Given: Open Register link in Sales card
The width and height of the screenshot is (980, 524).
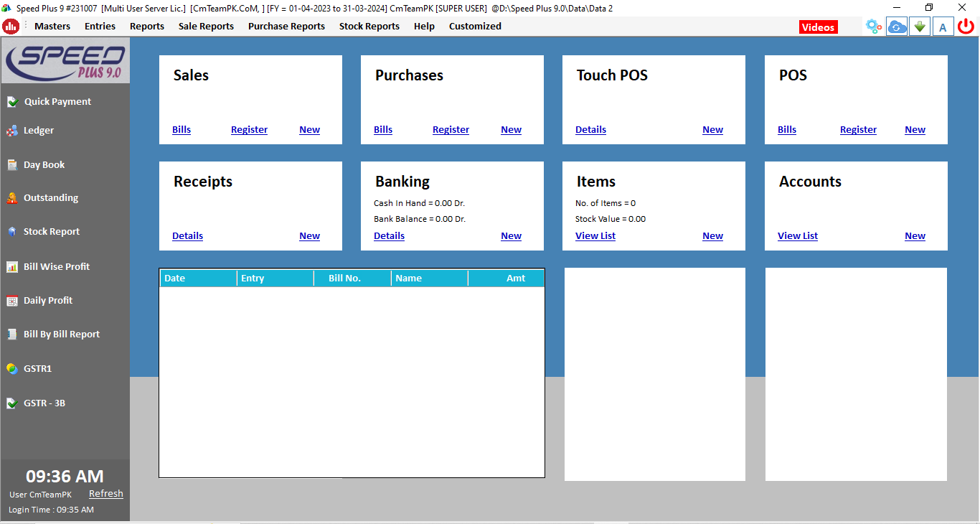Looking at the screenshot, I should coord(249,130).
